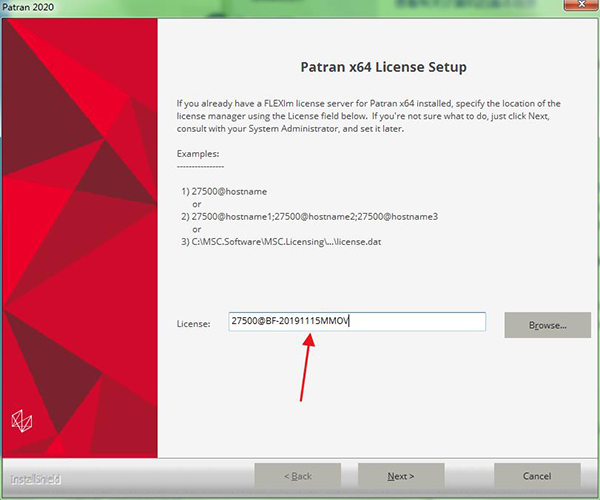Click the License: field label
The image size is (600, 500).
(x=193, y=324)
